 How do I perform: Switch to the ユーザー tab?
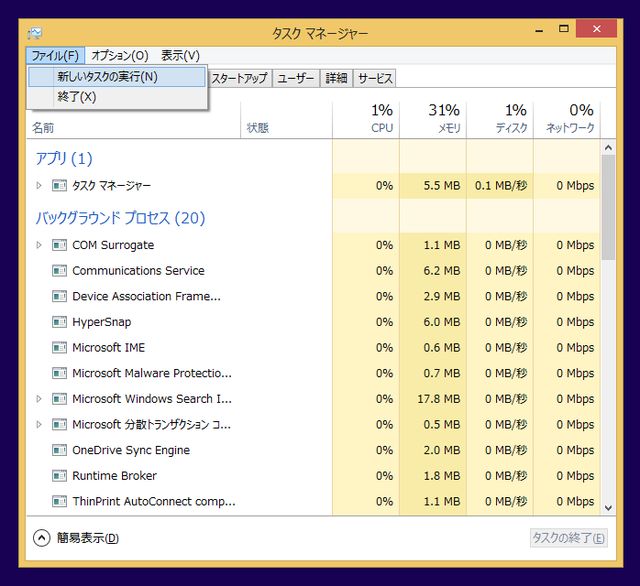click(296, 78)
